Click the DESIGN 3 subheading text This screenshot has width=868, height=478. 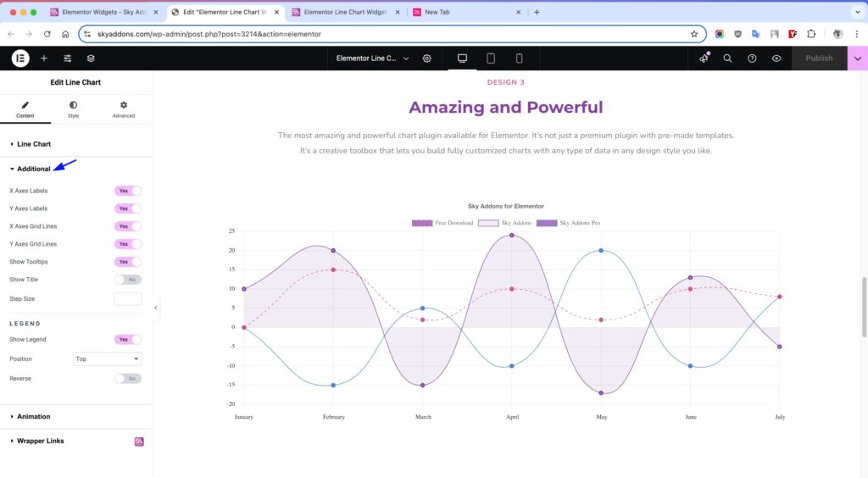505,82
